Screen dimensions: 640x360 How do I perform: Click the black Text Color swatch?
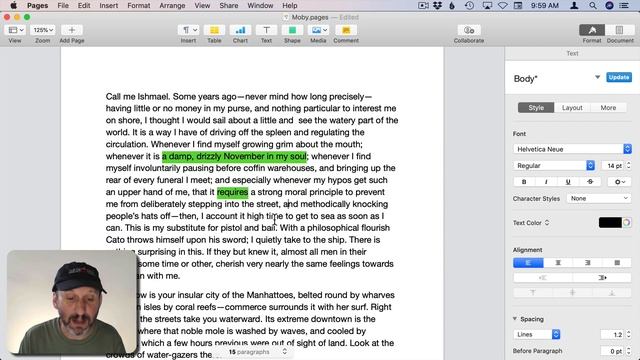(x=610, y=222)
